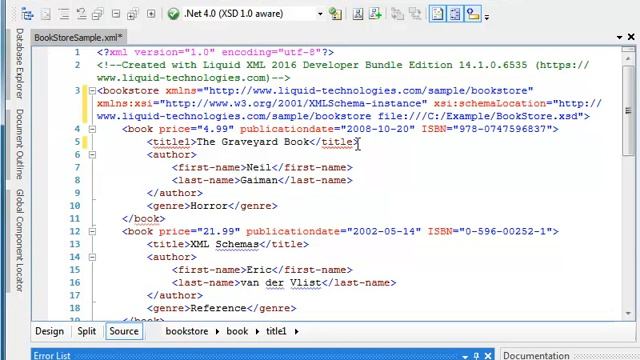640x360 pixels.
Task: Click the closing </book> tag on line 11
Action: pyautogui.click(x=143, y=219)
